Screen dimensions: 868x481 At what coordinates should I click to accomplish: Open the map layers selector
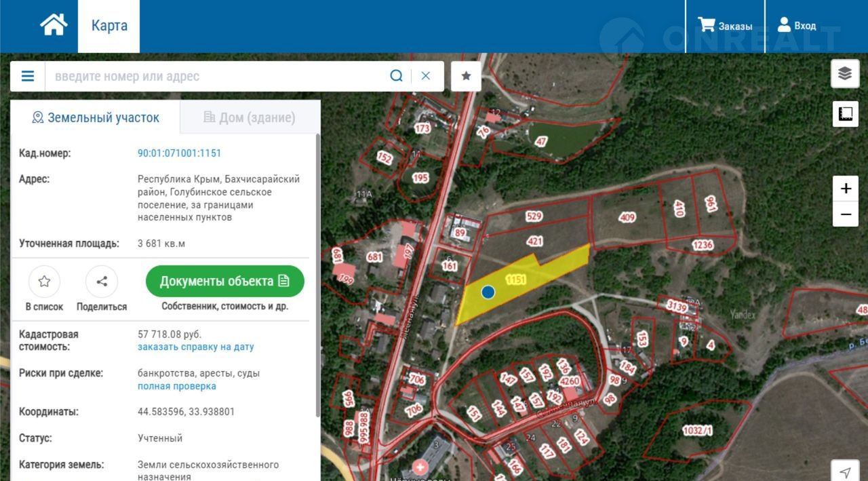(x=845, y=74)
